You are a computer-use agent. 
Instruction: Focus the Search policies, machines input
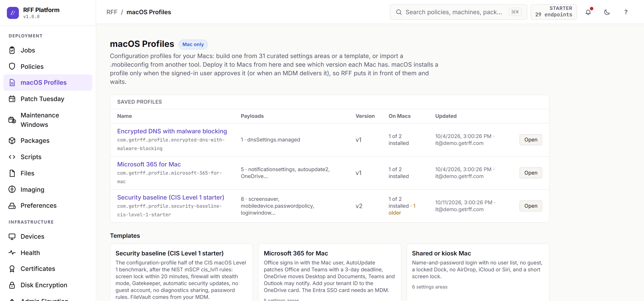458,12
